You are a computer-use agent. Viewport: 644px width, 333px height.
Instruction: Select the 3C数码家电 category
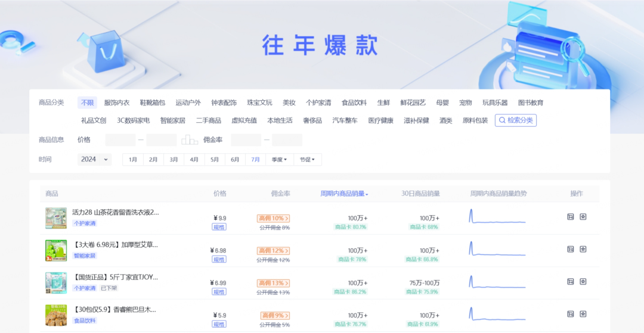pos(134,120)
